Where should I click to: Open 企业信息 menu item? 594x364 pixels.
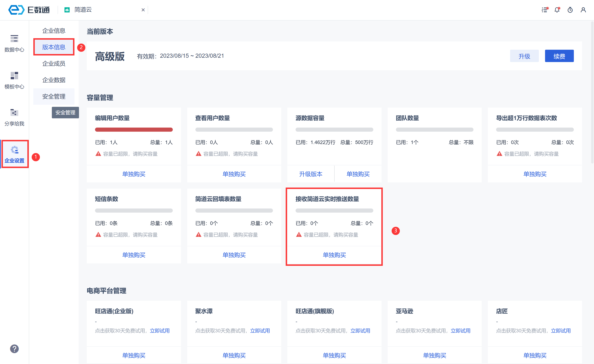54,31
